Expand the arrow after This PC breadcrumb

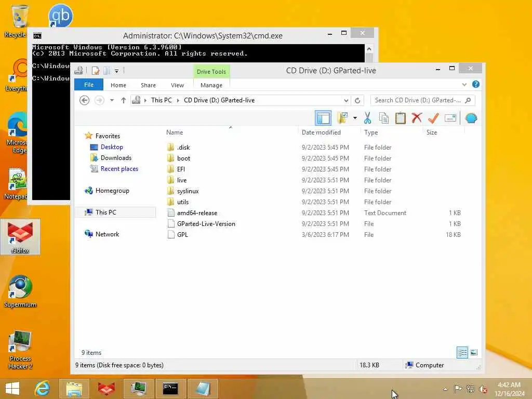(x=178, y=100)
